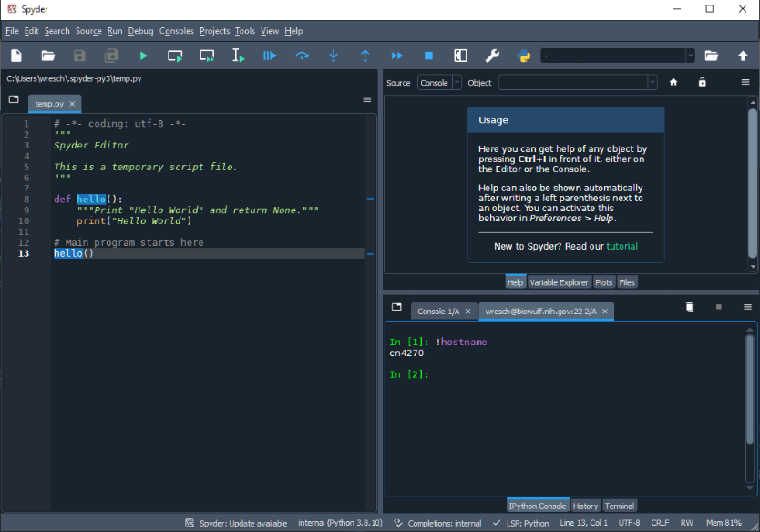
Task: Click the Help pane vertical scrollbar
Action: click(x=753, y=182)
